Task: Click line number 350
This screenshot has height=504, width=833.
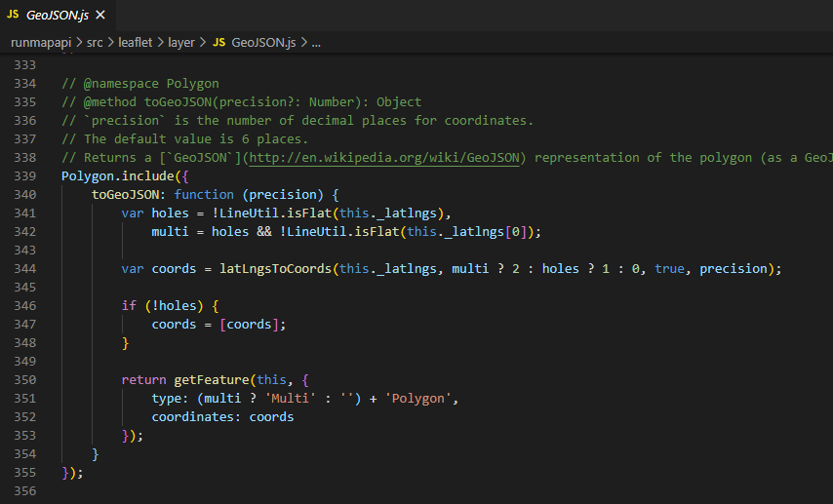Action: point(25,380)
